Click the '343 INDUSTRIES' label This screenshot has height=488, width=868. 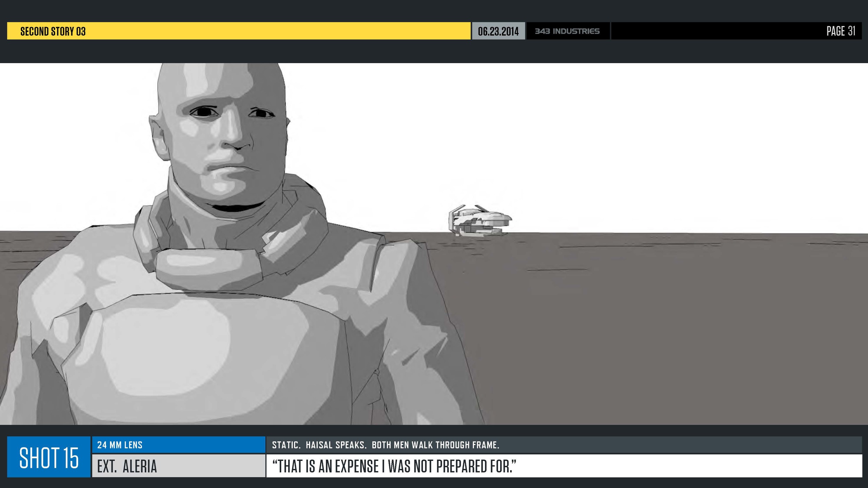(x=567, y=31)
